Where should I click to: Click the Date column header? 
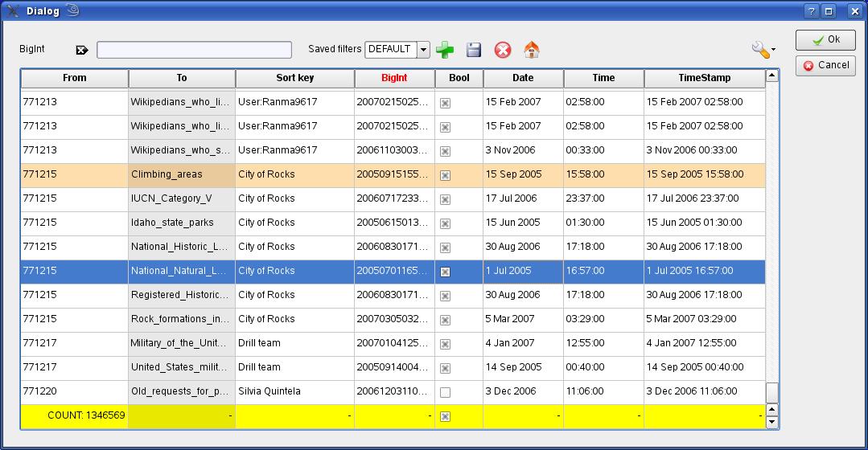click(x=523, y=78)
